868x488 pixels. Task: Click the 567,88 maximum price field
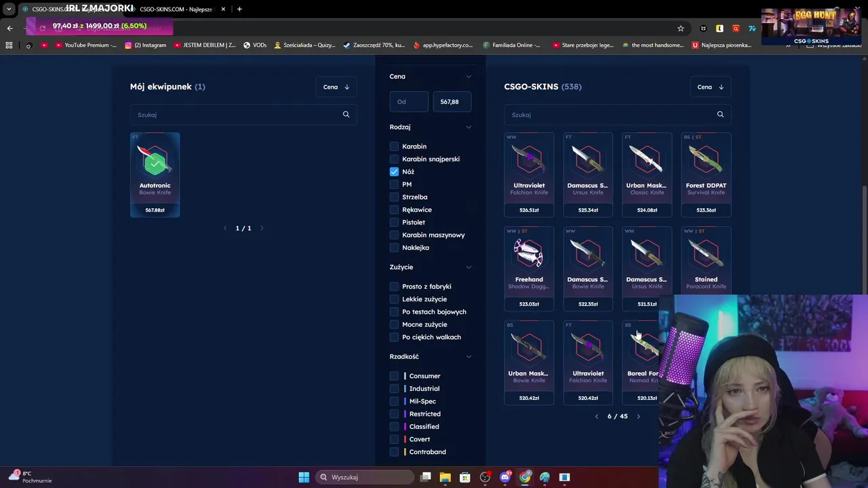[452, 102]
